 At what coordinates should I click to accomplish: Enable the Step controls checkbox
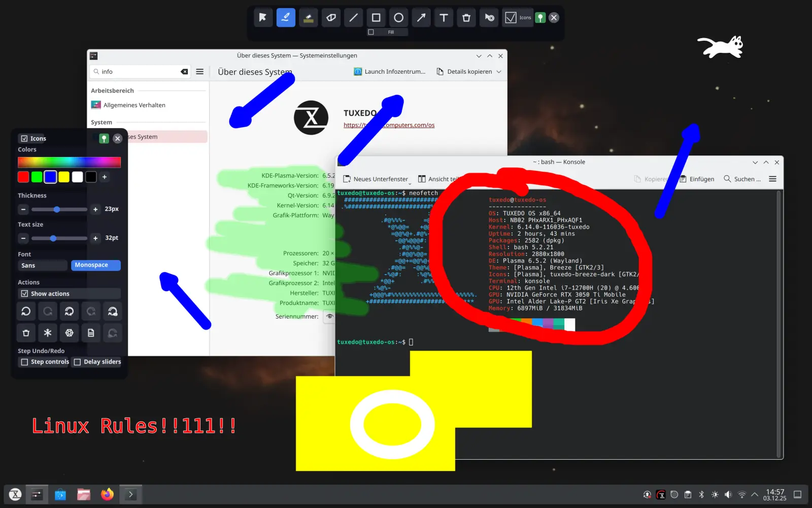coord(24,362)
